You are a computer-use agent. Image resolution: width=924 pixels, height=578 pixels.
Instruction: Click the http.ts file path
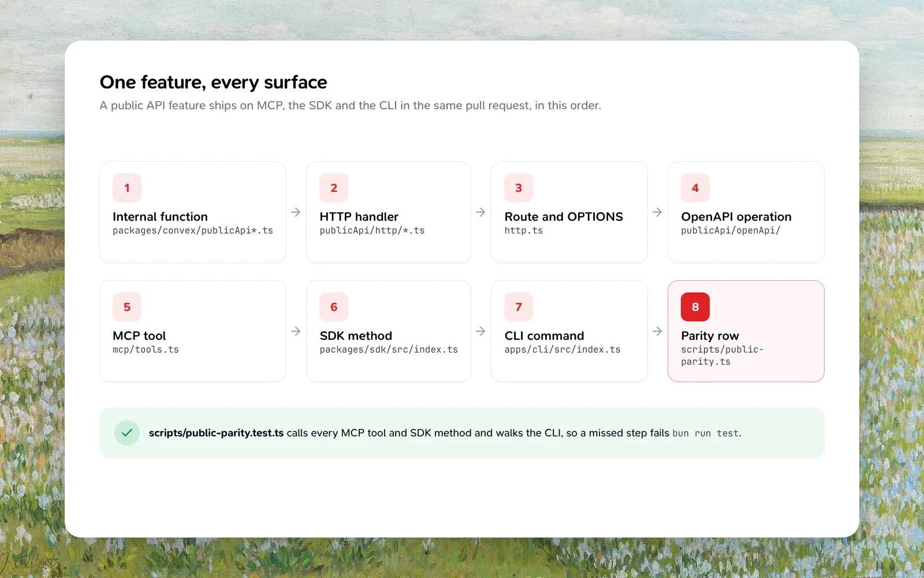pyautogui.click(x=524, y=231)
